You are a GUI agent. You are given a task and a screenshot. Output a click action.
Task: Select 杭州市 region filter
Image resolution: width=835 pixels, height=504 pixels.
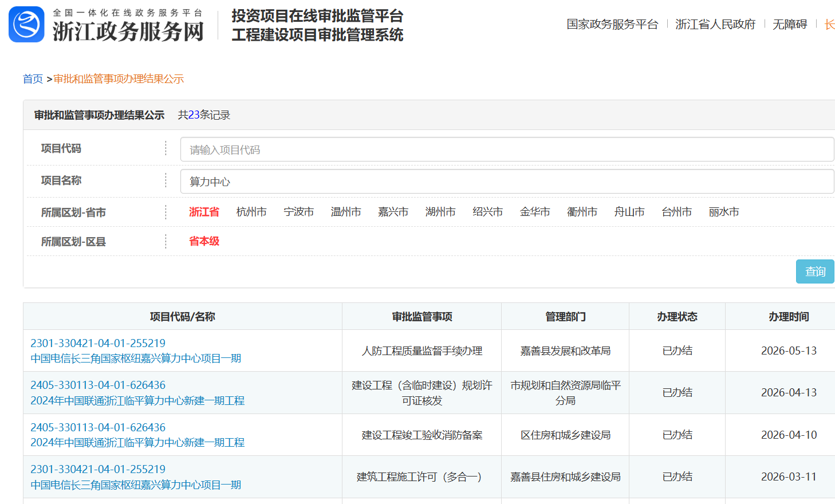[251, 212]
